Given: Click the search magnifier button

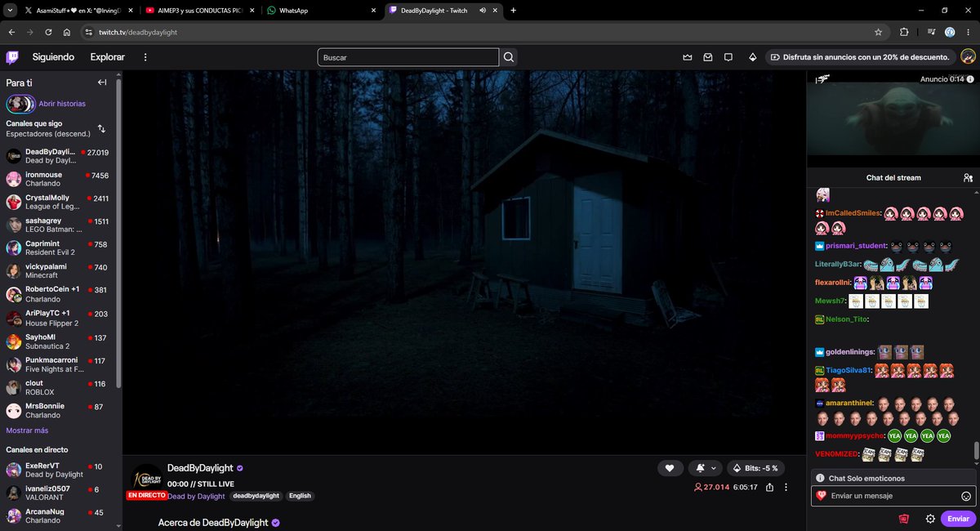Looking at the screenshot, I should coord(509,57).
